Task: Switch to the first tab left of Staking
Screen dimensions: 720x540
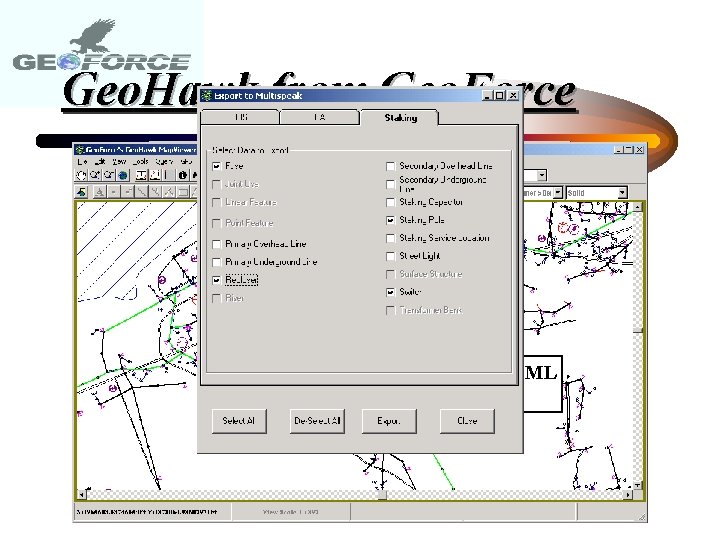Action: tap(240, 117)
